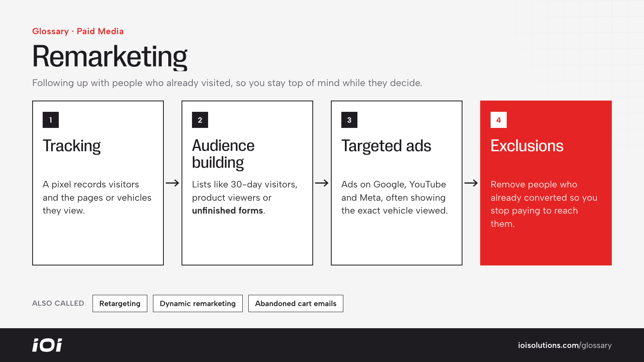The width and height of the screenshot is (644, 362).
Task: Open the ioisolutions.com/glossary link
Action: (x=565, y=345)
